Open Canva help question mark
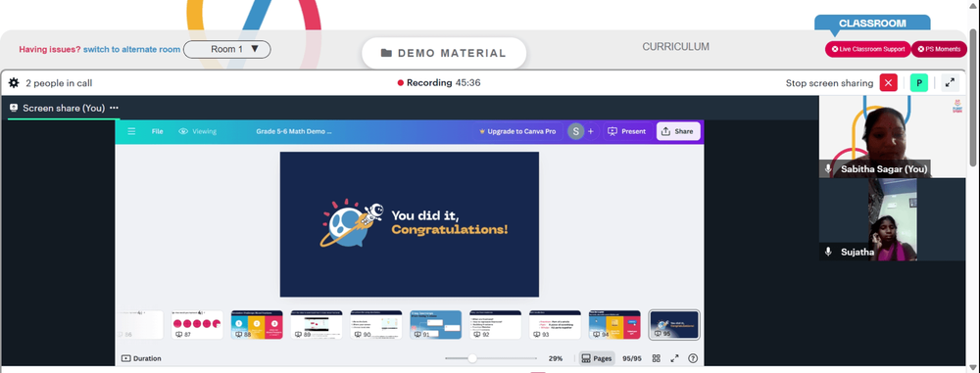980x373 pixels. 693,358
